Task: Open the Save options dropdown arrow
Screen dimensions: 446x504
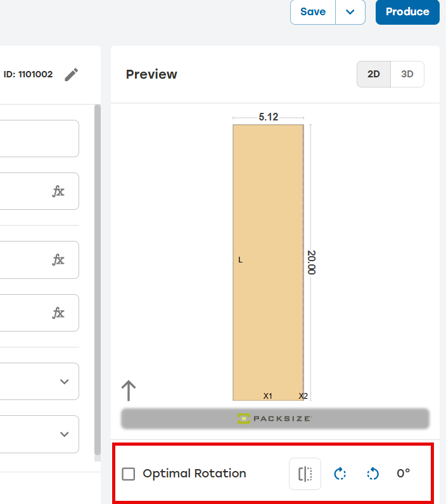Action: tap(350, 12)
